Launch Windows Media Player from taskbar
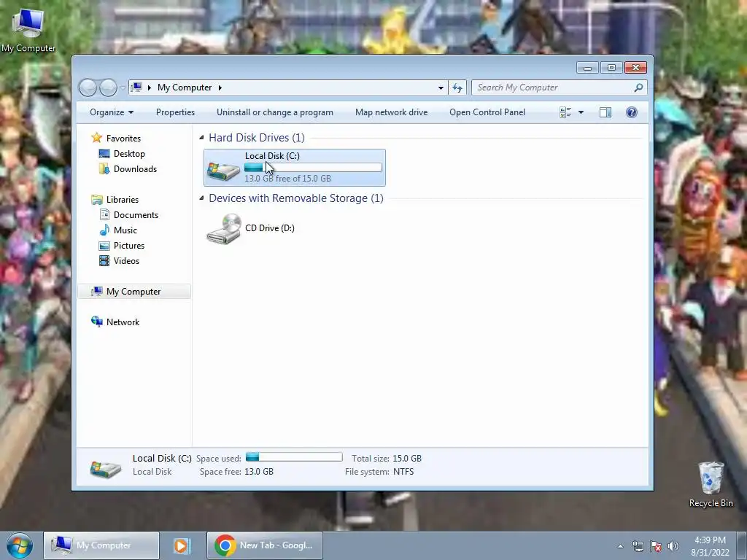747x560 pixels. coord(181,545)
